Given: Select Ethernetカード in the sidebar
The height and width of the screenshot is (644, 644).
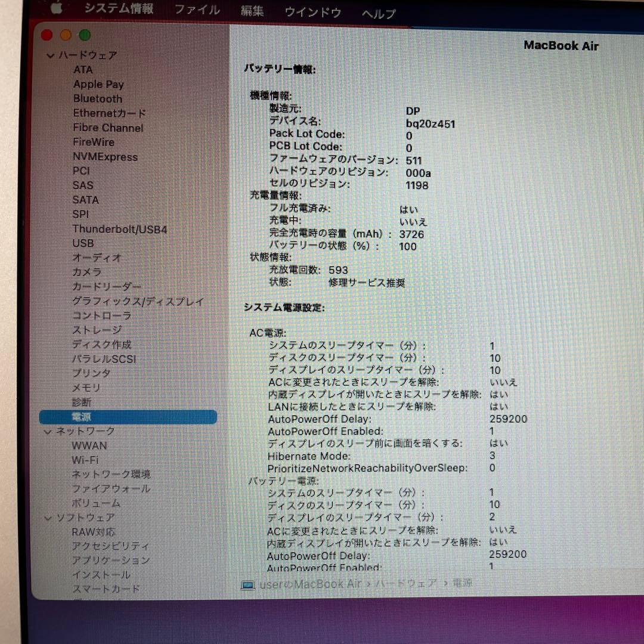Looking at the screenshot, I should click(x=109, y=113).
